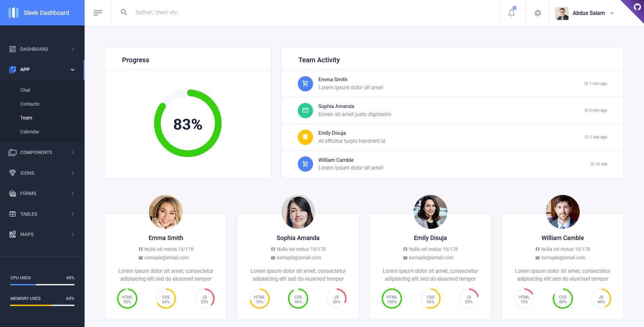This screenshot has height=327, width=644.
Task: Click Emily Disuja's yellow activity icon
Action: [x=305, y=137]
